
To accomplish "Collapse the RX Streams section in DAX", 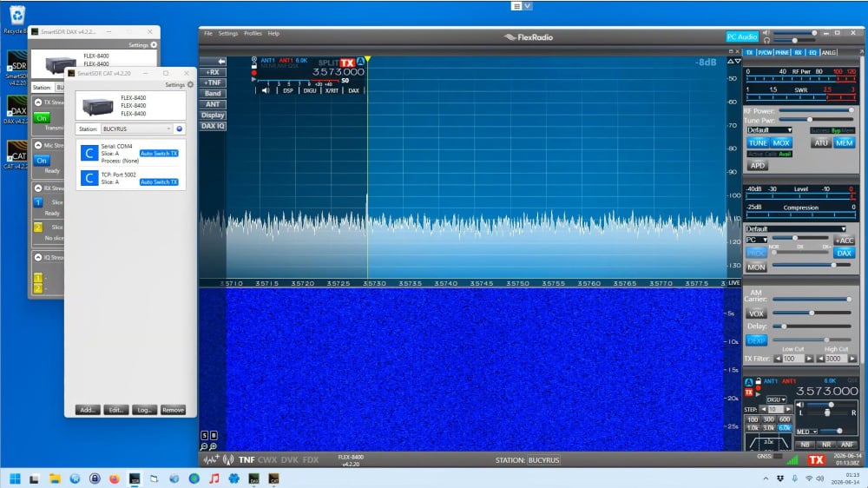I will point(38,188).
